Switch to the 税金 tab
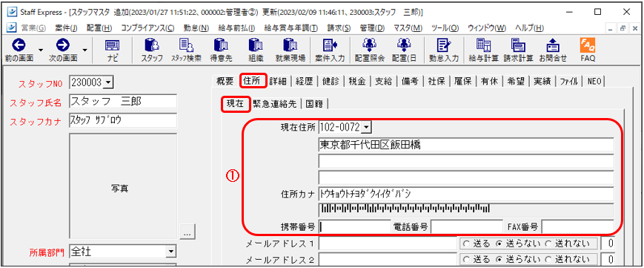 pyautogui.click(x=356, y=81)
